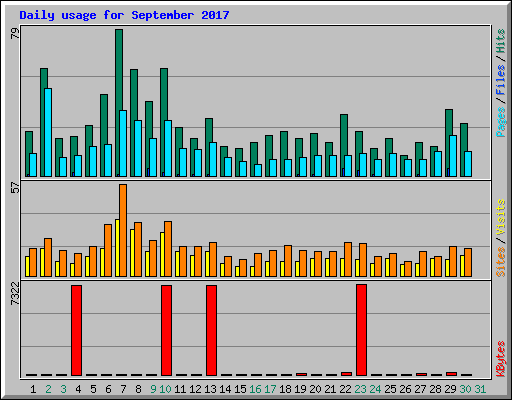Click day label "13" on the x-axis

[x=210, y=389]
